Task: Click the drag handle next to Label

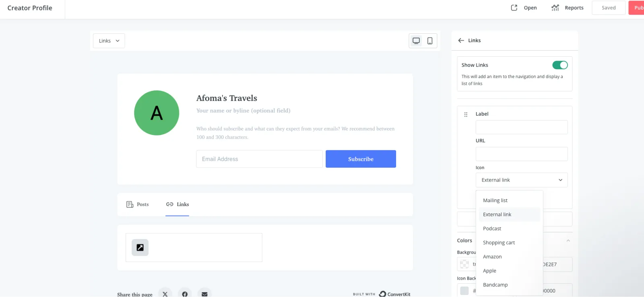Action: point(466,115)
